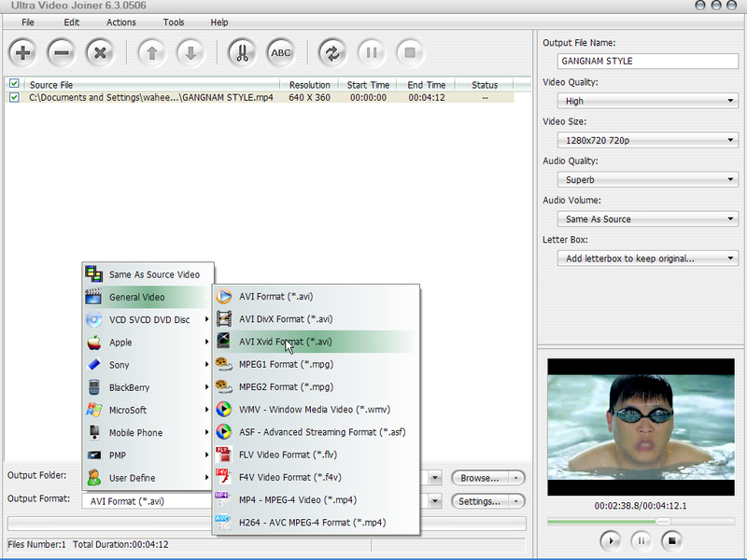Screen dimensions: 747x560
Task: Uncheck the GANGNAM STYLE.mp4 file checkbox
Action: 14,97
